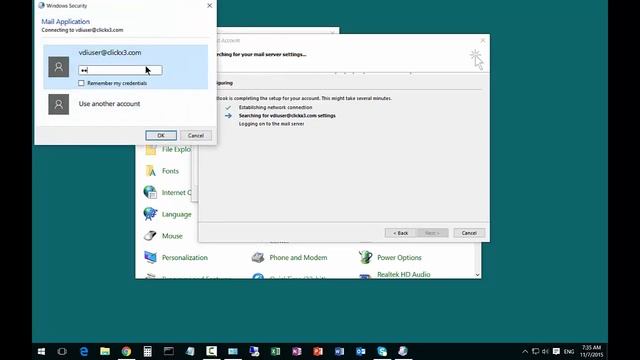Select the vdiuser@clickx3.com account avatar
The image size is (640, 360).
coord(59,67)
